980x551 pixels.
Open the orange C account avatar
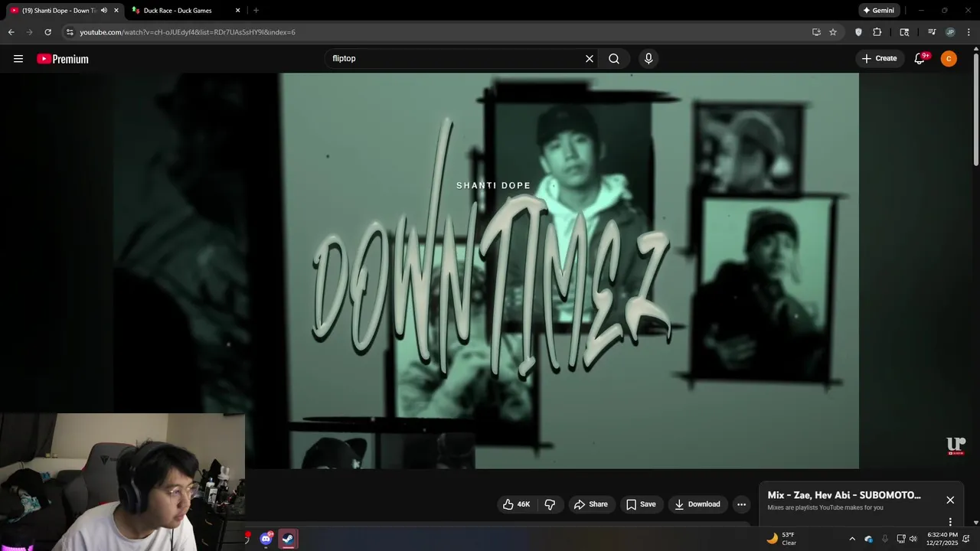pyautogui.click(x=949, y=59)
